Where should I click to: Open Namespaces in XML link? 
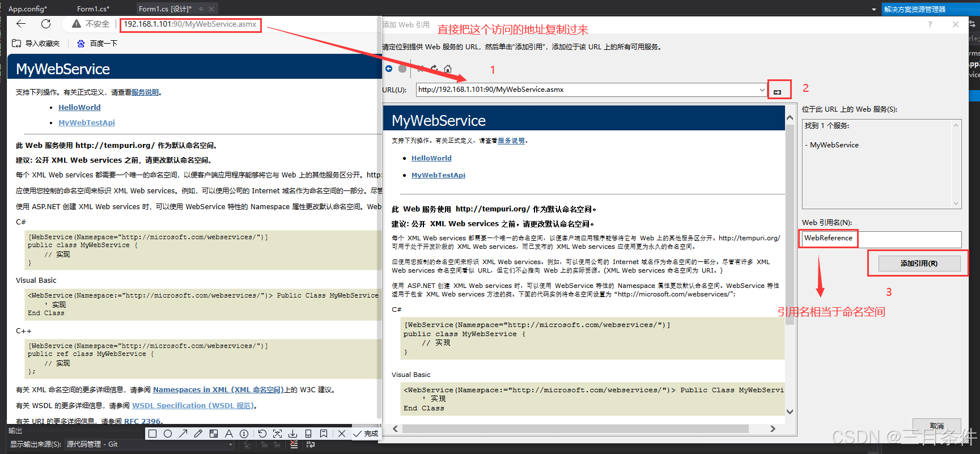pos(218,390)
